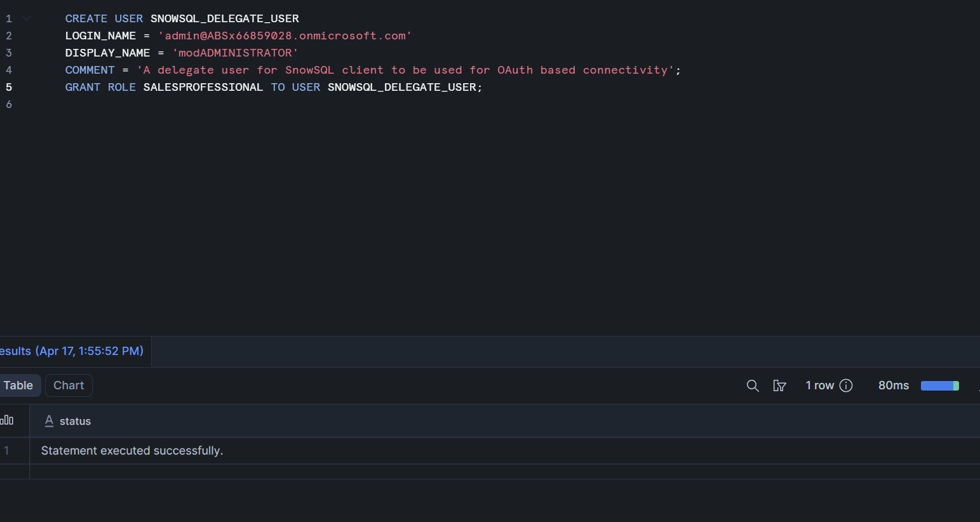Select the status column header

coord(75,421)
